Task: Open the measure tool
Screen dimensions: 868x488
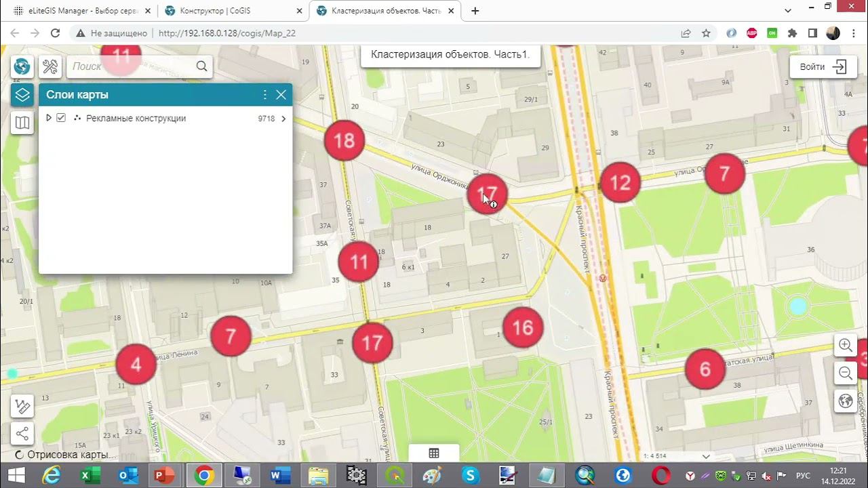Action: click(22, 406)
